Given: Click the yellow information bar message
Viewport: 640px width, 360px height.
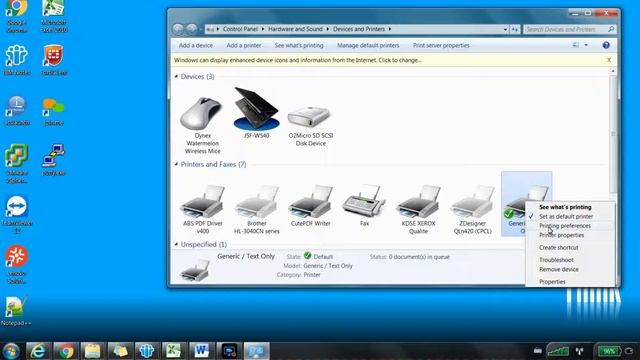Looking at the screenshot, I should pos(298,60).
